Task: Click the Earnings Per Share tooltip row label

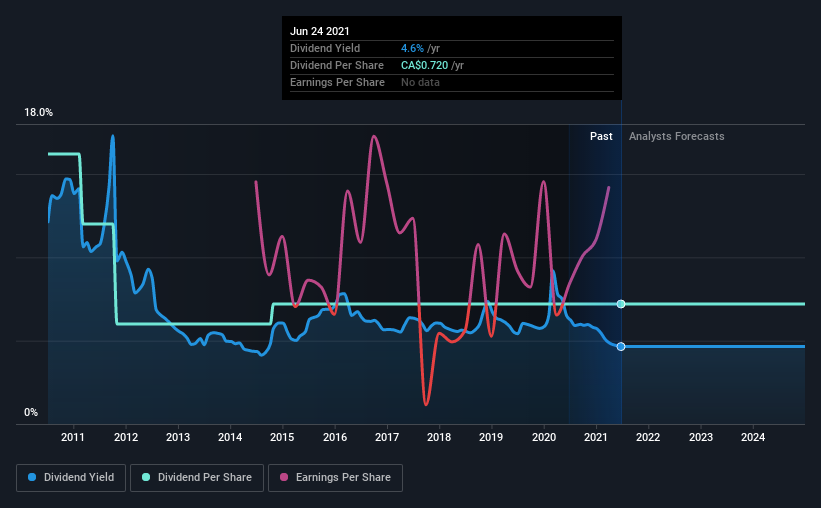Action: [337, 82]
